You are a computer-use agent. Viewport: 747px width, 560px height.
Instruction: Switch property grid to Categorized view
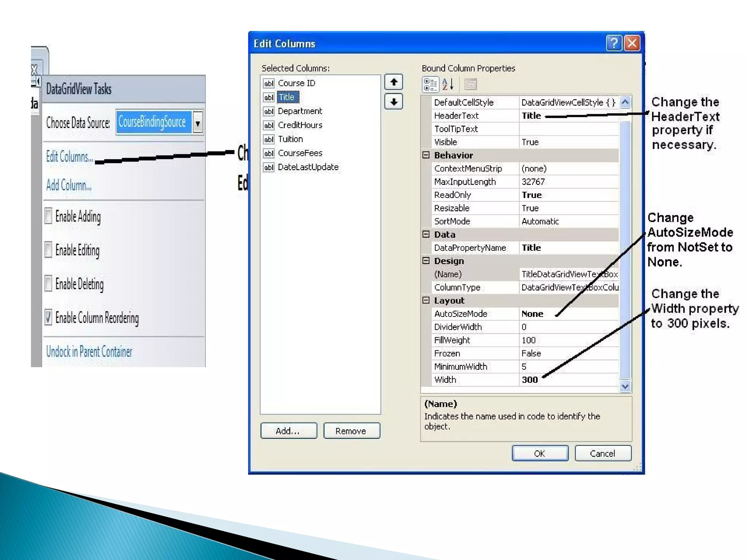point(430,84)
